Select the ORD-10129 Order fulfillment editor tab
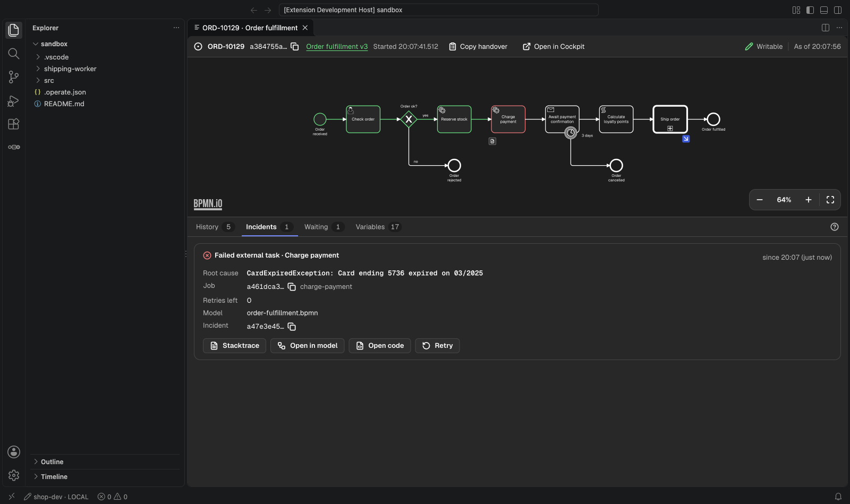 click(x=250, y=28)
